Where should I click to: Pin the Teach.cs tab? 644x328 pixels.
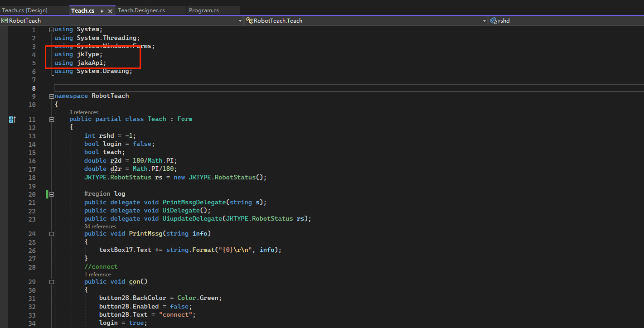[102, 11]
